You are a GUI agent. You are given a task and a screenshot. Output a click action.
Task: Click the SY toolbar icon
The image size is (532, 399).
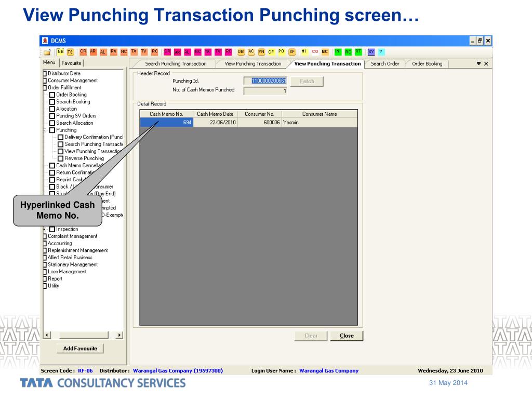(x=371, y=52)
